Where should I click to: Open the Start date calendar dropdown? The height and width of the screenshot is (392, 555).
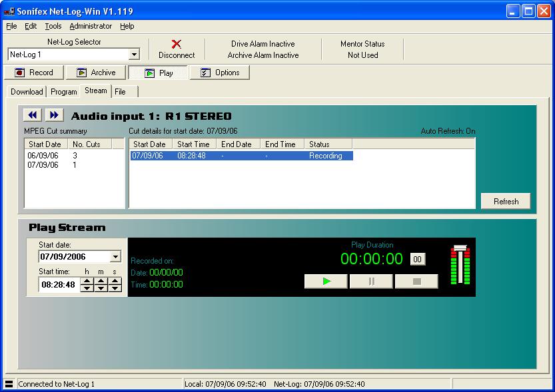115,257
